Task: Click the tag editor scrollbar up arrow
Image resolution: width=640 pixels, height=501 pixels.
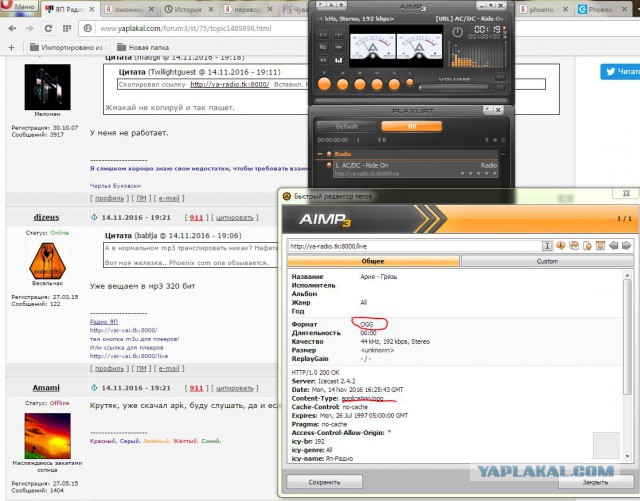Action: pyautogui.click(x=627, y=276)
